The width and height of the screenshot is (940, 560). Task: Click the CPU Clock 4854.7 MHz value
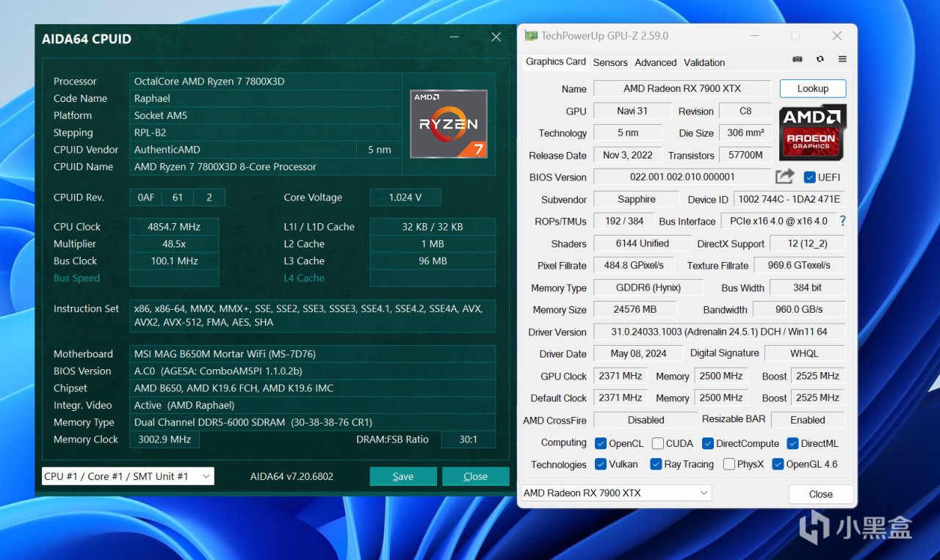coord(174,227)
